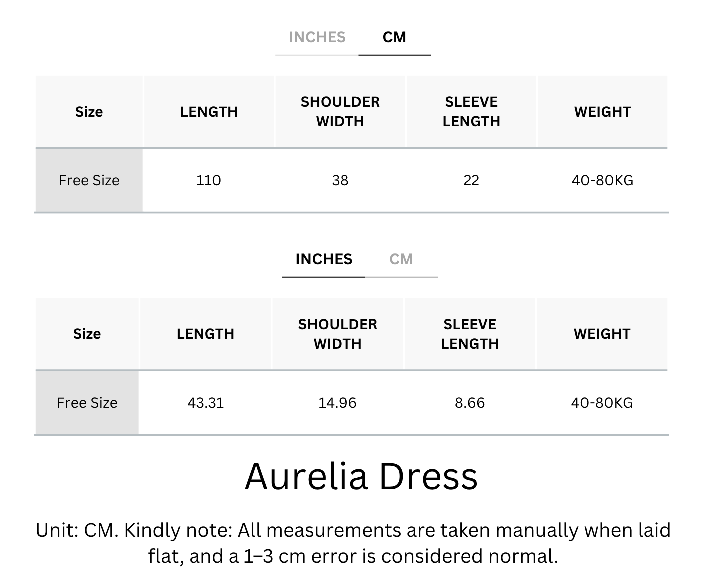707x588 pixels.
Task: Click top table Size column header
Action: pyautogui.click(x=89, y=112)
